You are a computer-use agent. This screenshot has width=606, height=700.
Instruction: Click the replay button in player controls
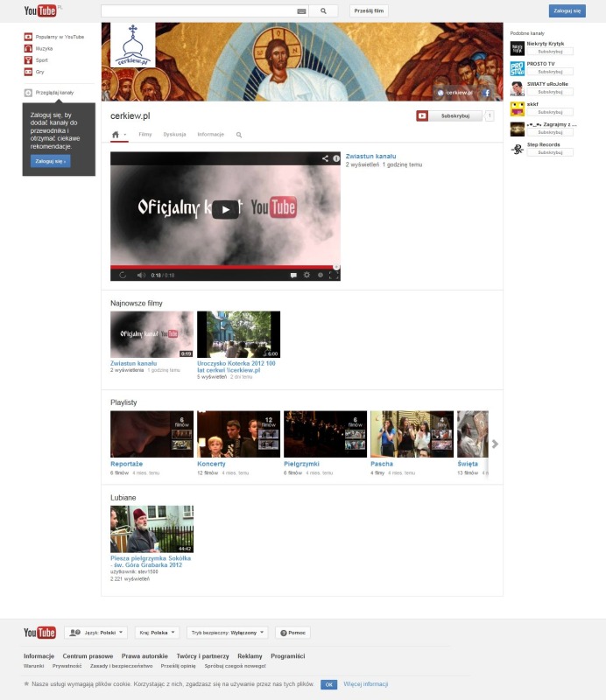tap(123, 275)
